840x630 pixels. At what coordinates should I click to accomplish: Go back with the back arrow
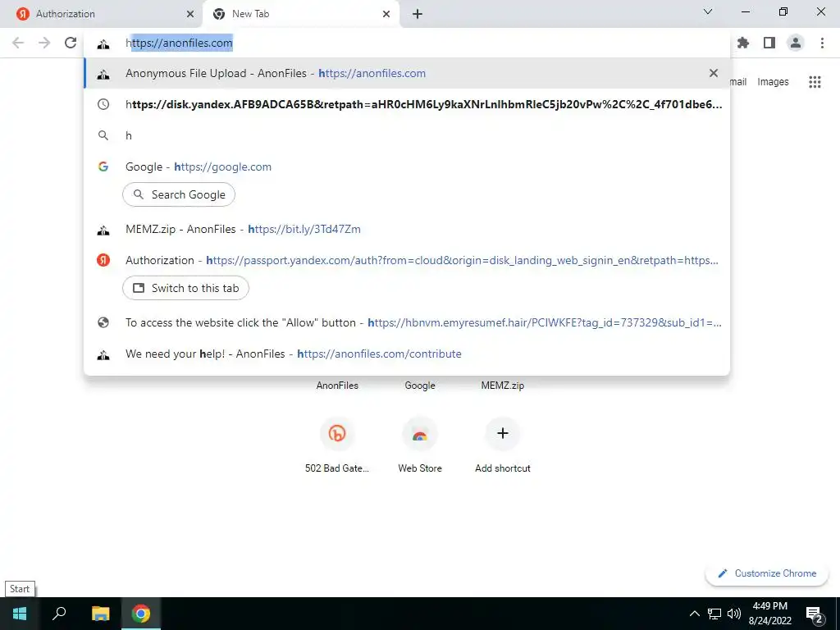[x=18, y=43]
